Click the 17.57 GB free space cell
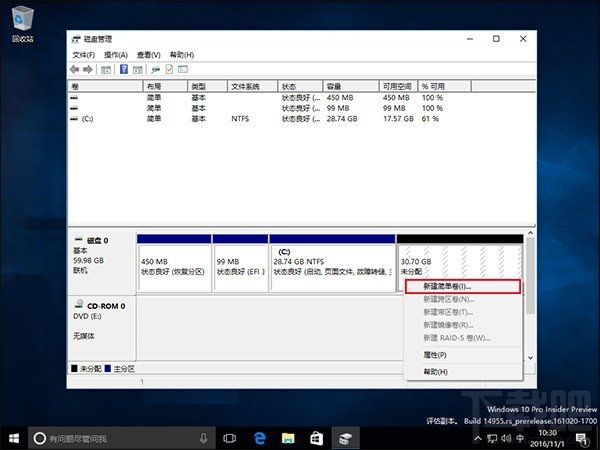This screenshot has height=450, width=600. click(398, 119)
